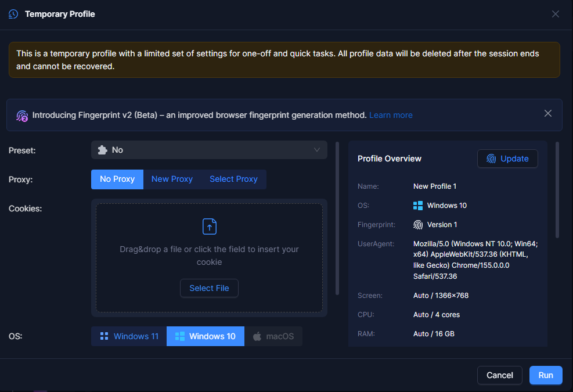The height and width of the screenshot is (392, 573).
Task: Click the Cancel button
Action: [499, 375]
